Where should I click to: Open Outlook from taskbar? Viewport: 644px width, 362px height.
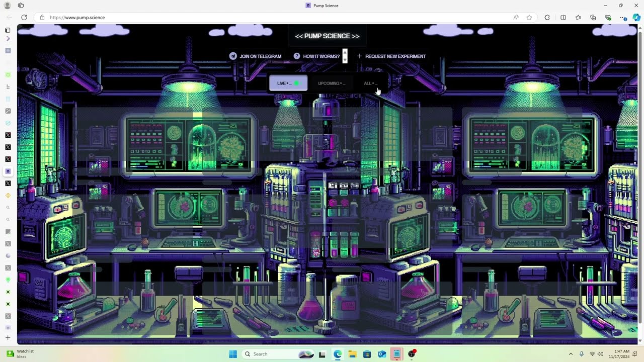382,354
